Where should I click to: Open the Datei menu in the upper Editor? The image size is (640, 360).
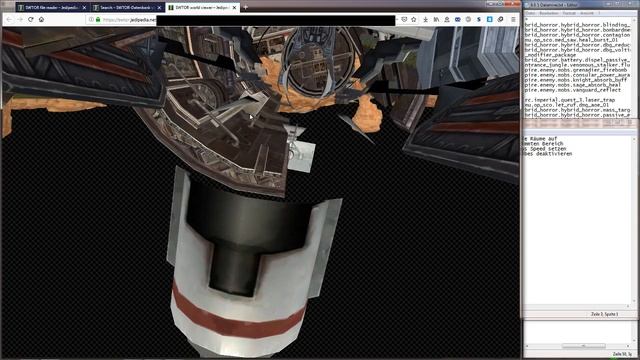(530, 13)
